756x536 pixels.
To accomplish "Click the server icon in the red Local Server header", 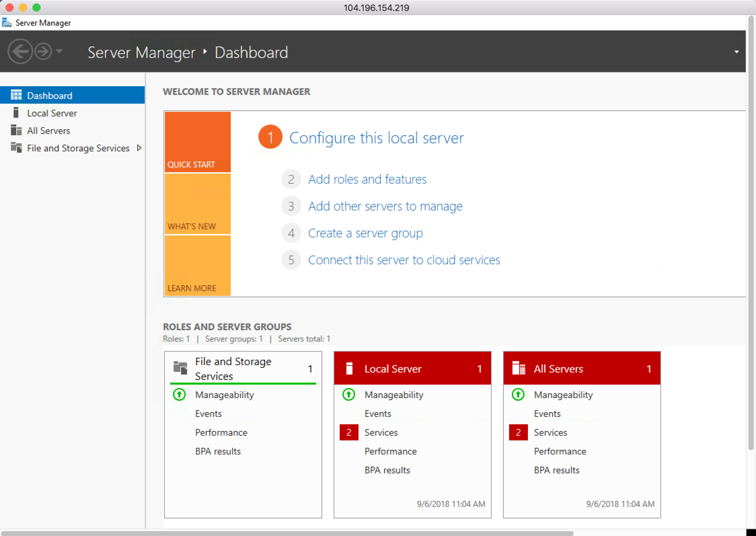I will pos(348,368).
